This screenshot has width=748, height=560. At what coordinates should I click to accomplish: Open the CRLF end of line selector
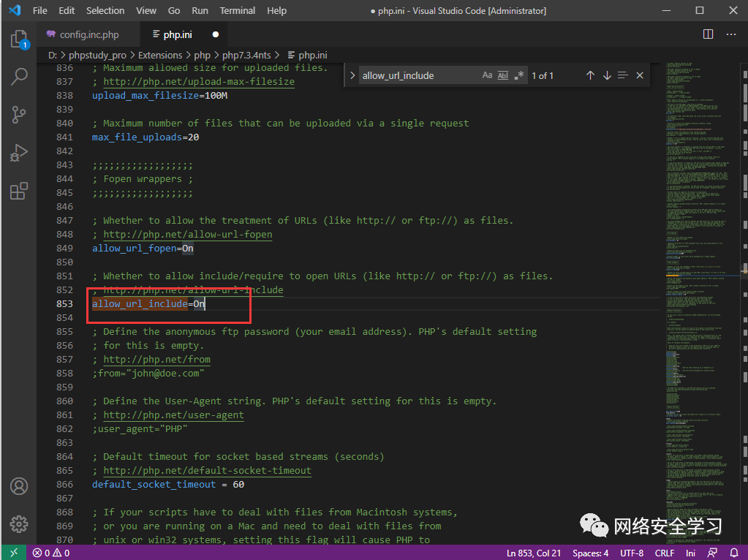665,553
